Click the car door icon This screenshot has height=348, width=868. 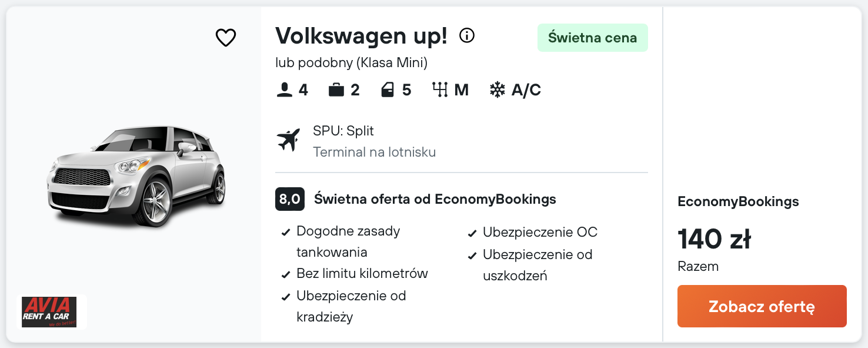tap(388, 90)
